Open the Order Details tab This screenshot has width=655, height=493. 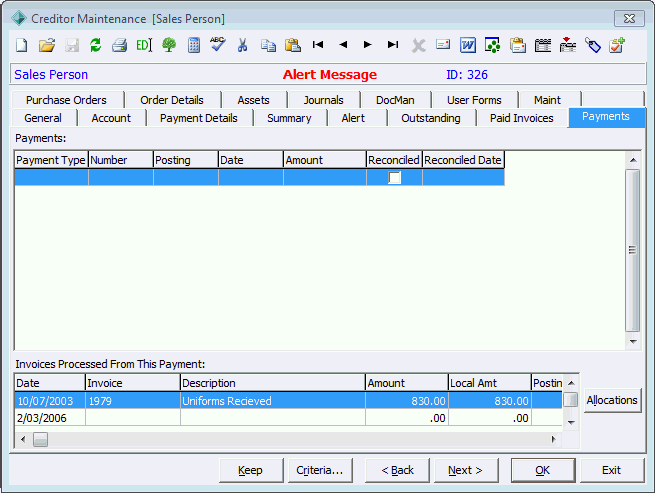click(172, 100)
